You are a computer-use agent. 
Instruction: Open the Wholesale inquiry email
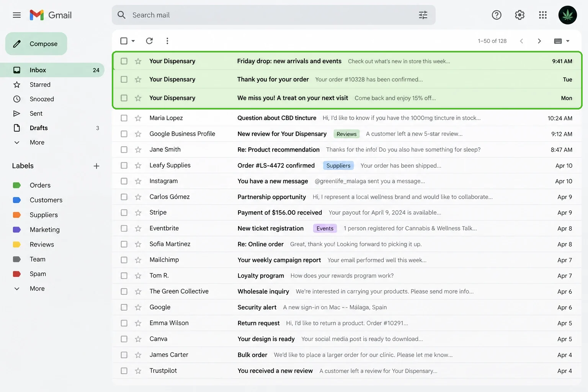(347, 291)
